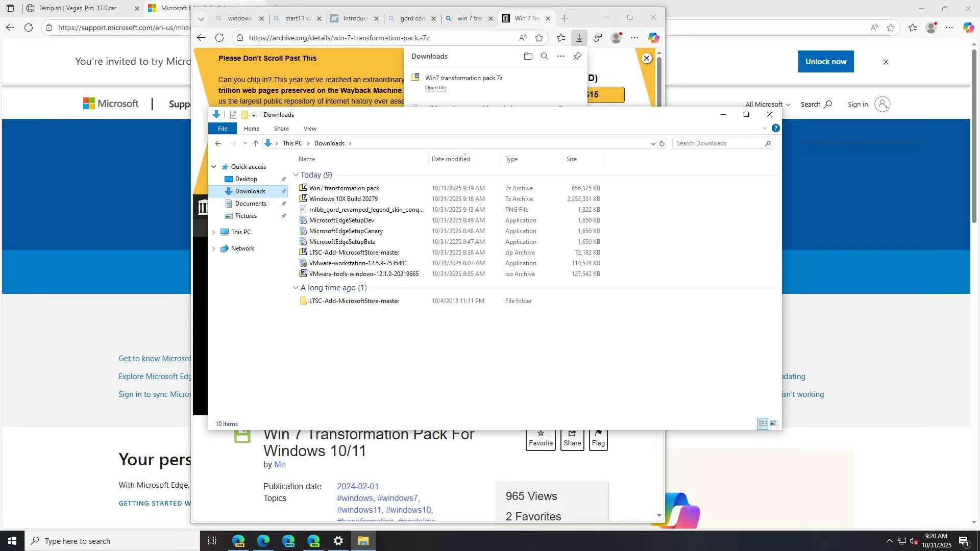
Task: Open downloads folder icon in Downloads panel
Action: (x=528, y=56)
